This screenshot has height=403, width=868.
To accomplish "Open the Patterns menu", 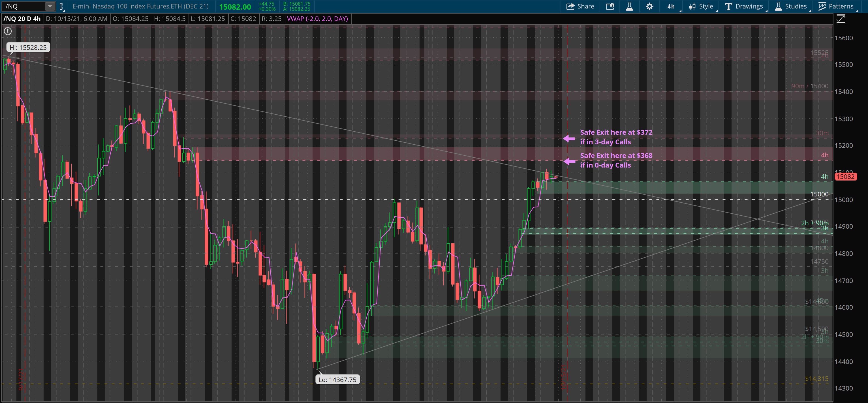I will [836, 7].
